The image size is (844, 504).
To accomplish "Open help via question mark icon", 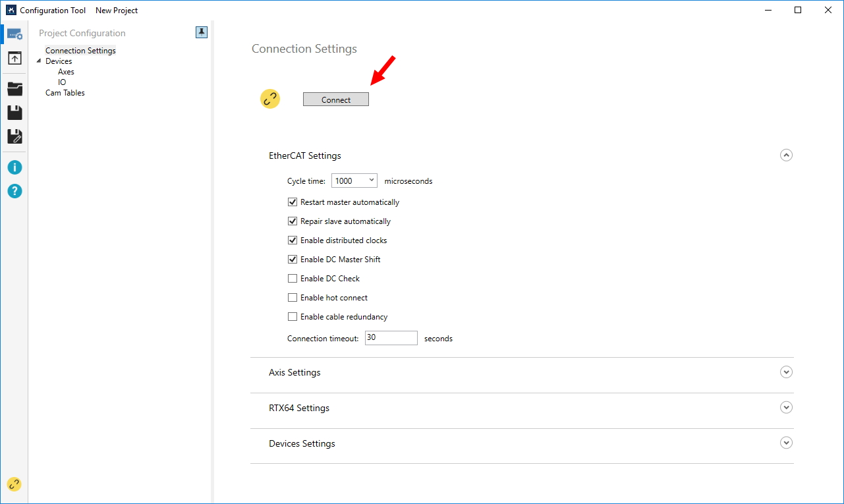I will (14, 191).
